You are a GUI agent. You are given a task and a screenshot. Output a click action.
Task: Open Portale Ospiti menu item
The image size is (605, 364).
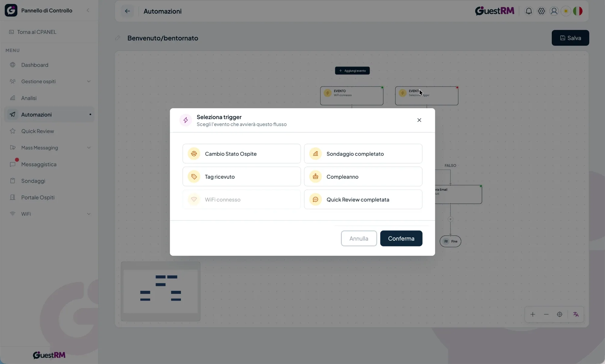[49, 197]
